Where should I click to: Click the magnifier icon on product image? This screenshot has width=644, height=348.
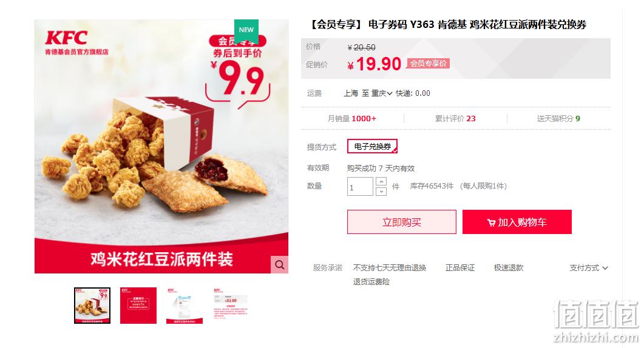279,264
